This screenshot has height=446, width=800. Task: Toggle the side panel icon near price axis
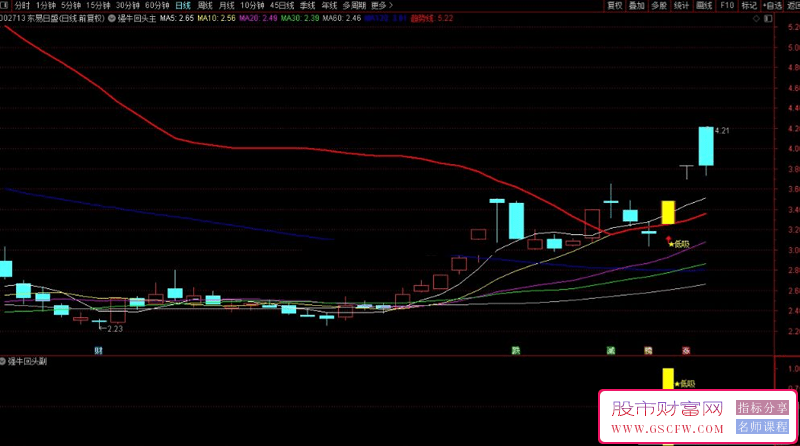point(768,18)
